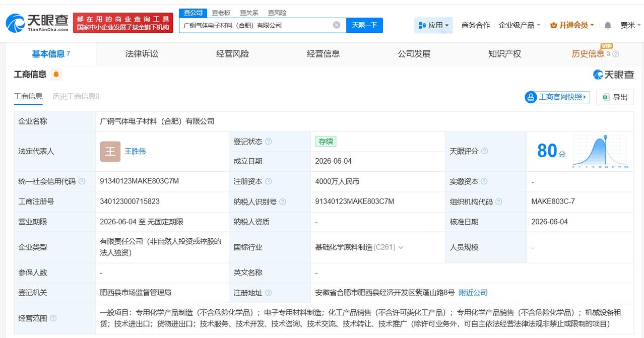644x338 pixels.
Task: Click the help icon next to 注册资本
Action: click(x=268, y=181)
